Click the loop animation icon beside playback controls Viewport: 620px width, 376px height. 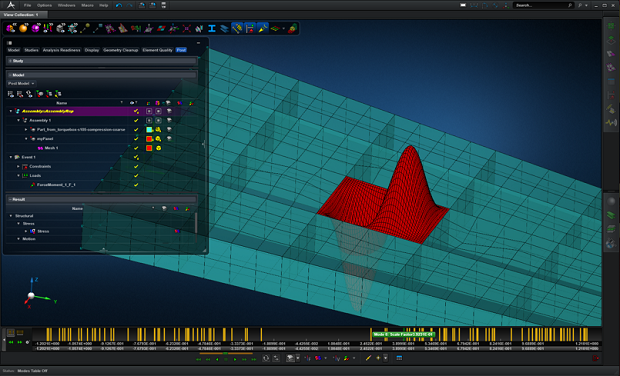pyautogui.click(x=266, y=358)
